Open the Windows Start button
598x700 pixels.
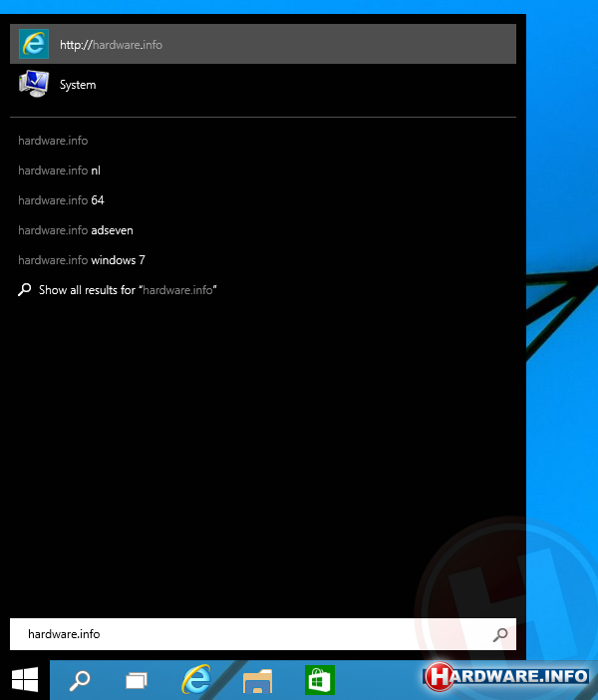point(25,680)
